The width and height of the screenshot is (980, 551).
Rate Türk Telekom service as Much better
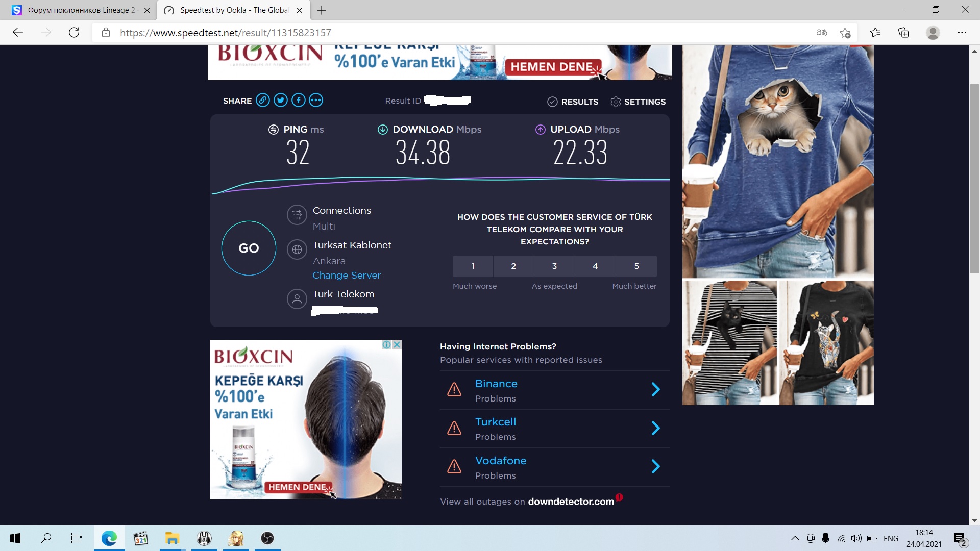pos(636,266)
